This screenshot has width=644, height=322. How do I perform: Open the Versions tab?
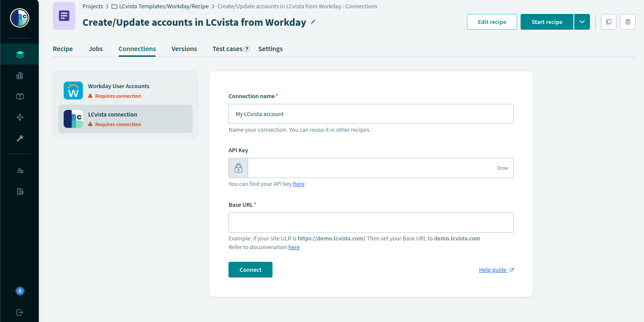[184, 49]
